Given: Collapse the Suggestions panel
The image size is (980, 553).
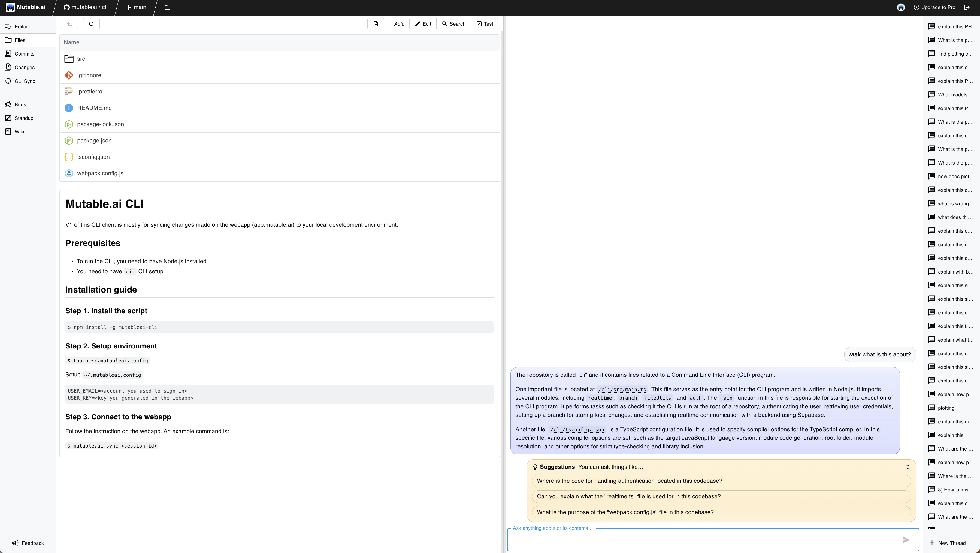Looking at the screenshot, I should point(907,467).
